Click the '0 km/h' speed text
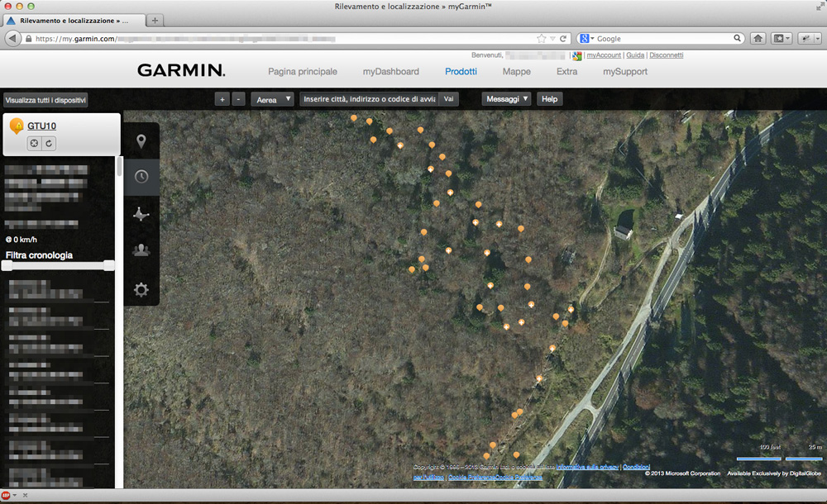The height and width of the screenshot is (504, 827). coord(25,240)
